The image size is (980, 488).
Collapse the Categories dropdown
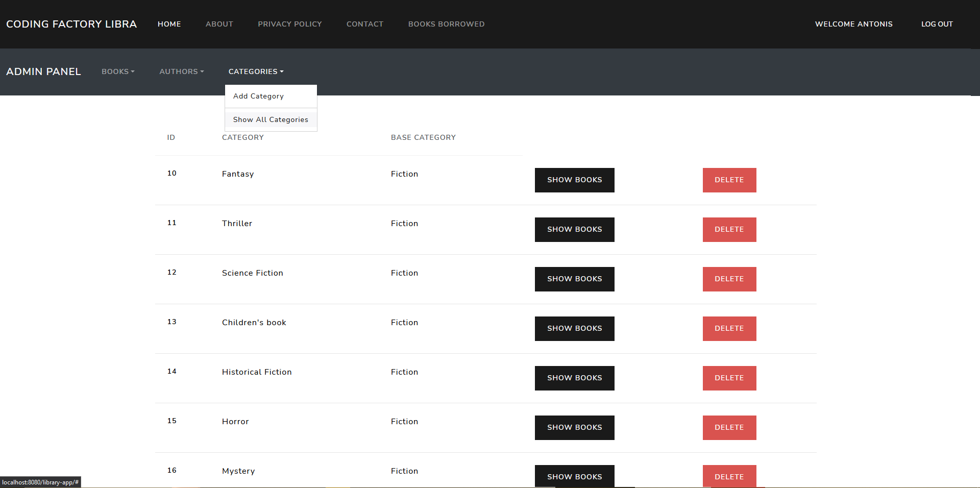[x=256, y=71]
